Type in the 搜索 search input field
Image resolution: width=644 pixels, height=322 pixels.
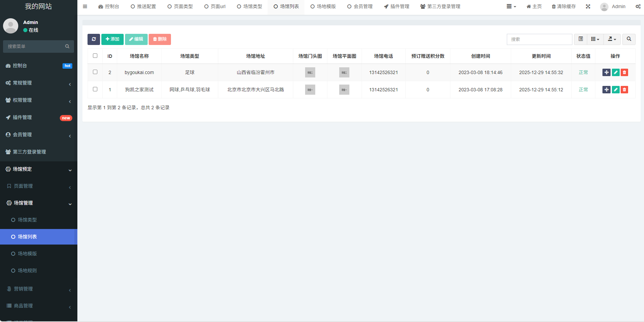click(x=539, y=39)
